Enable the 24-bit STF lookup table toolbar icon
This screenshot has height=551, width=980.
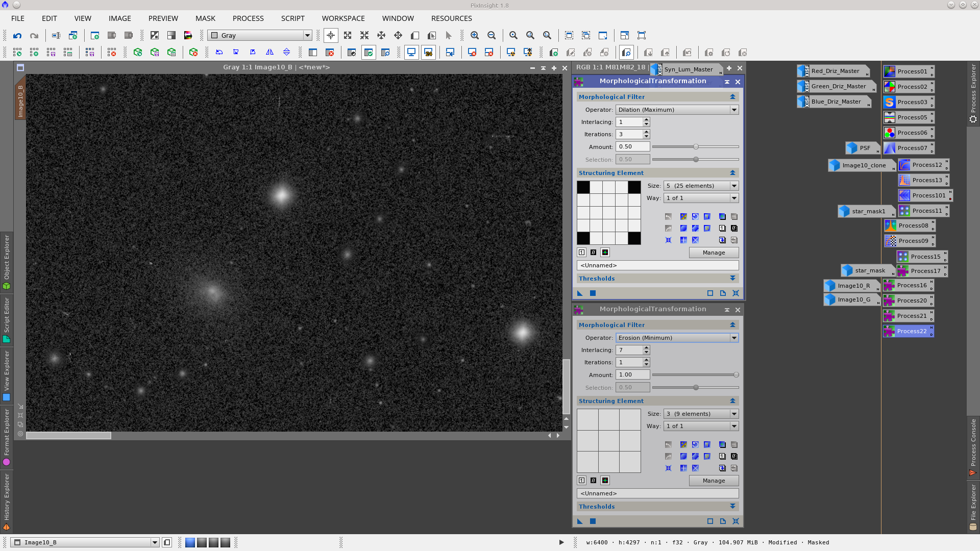click(429, 52)
